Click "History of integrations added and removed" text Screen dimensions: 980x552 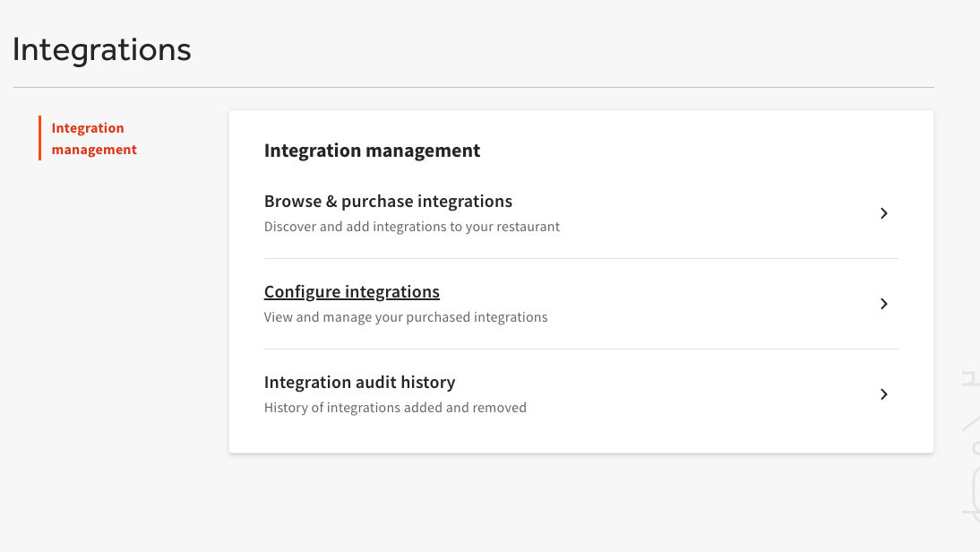(x=395, y=408)
